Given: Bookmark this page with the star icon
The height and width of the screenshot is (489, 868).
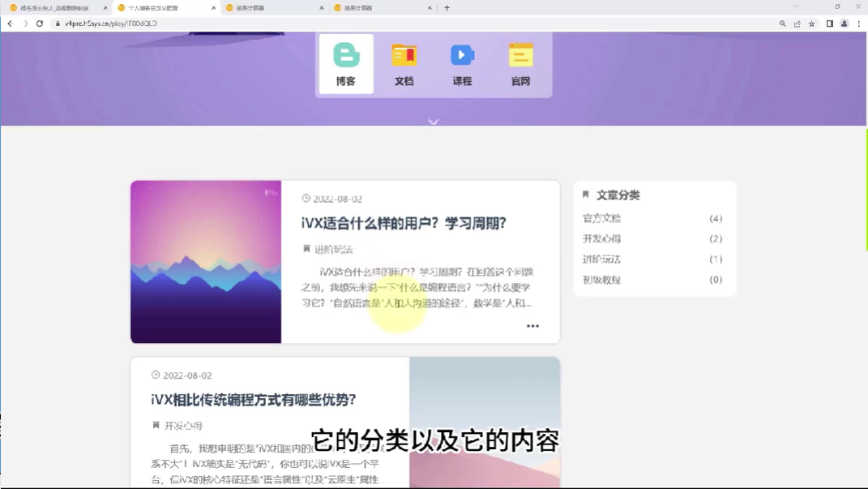Looking at the screenshot, I should coord(811,24).
